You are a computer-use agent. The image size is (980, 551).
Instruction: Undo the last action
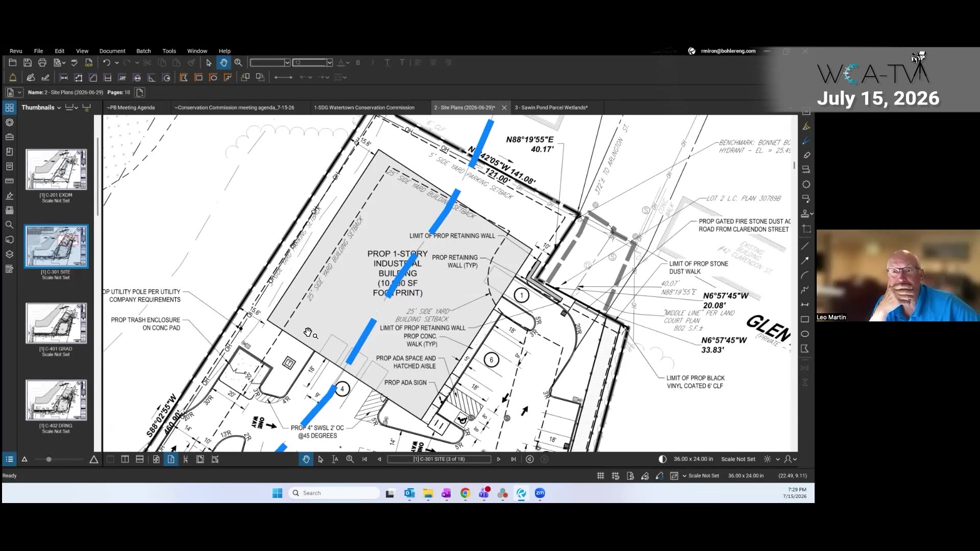click(x=106, y=63)
